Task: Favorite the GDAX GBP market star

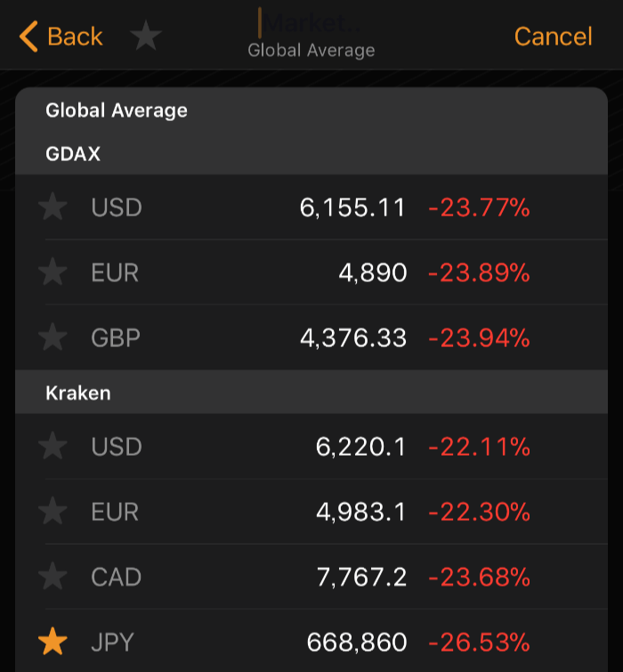Action: coord(53,337)
